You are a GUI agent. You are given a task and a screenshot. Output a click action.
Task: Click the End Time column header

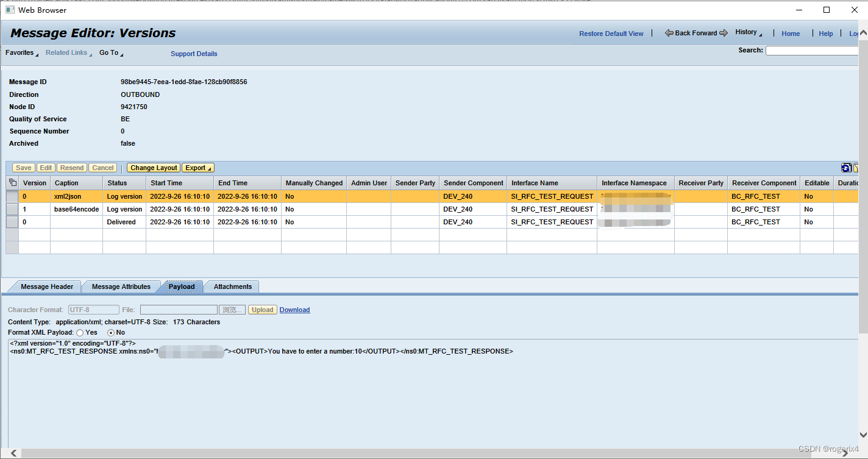[x=247, y=183]
